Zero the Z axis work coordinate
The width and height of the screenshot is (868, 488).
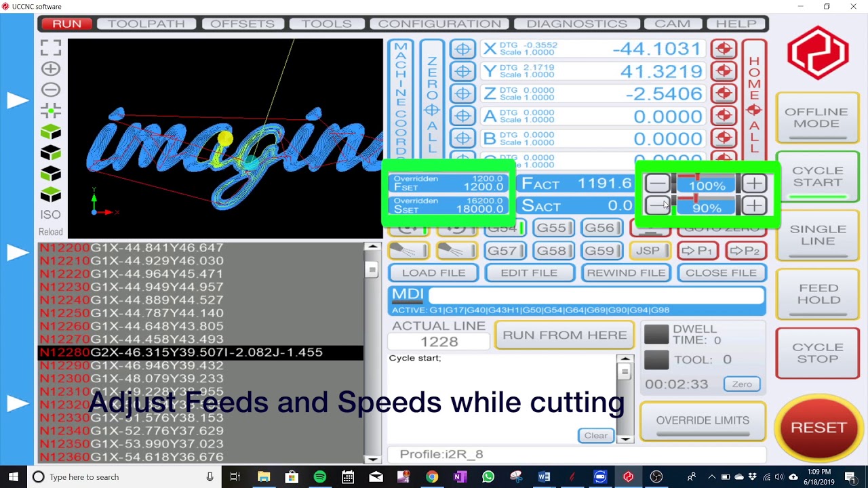462,94
